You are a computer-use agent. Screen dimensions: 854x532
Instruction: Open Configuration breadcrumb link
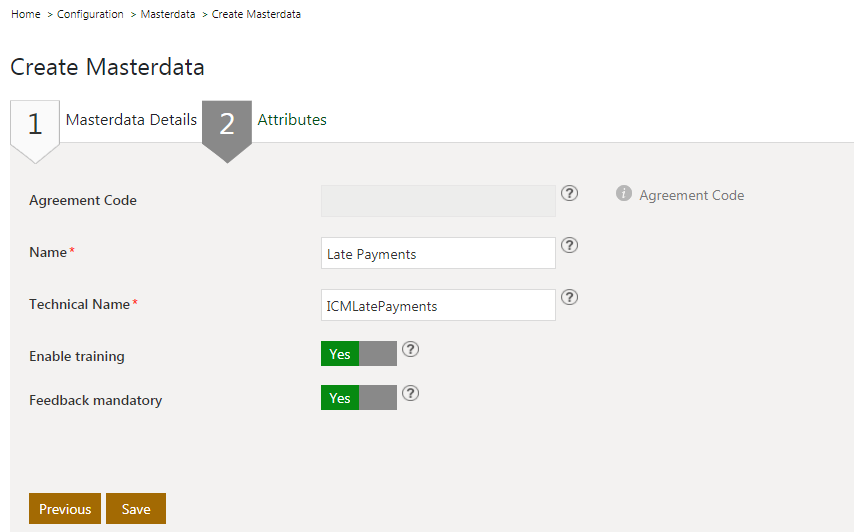click(x=90, y=15)
